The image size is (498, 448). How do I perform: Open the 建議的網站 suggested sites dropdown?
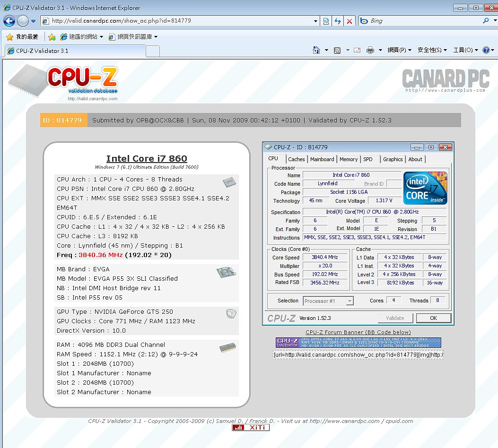coord(82,37)
